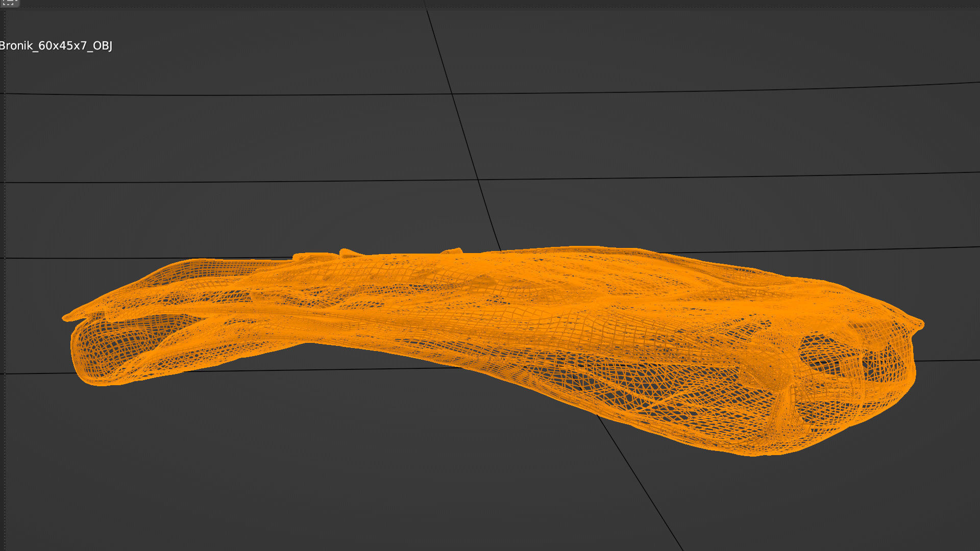This screenshot has width=980, height=551.
Task: Click intersection of diagonal and top grid line
Action: 452,94
